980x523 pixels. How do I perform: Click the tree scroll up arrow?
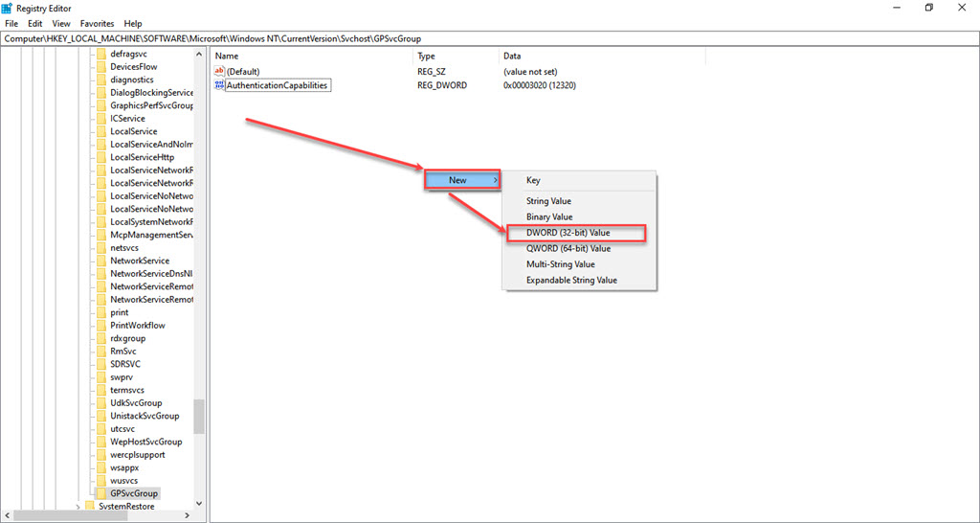point(199,54)
